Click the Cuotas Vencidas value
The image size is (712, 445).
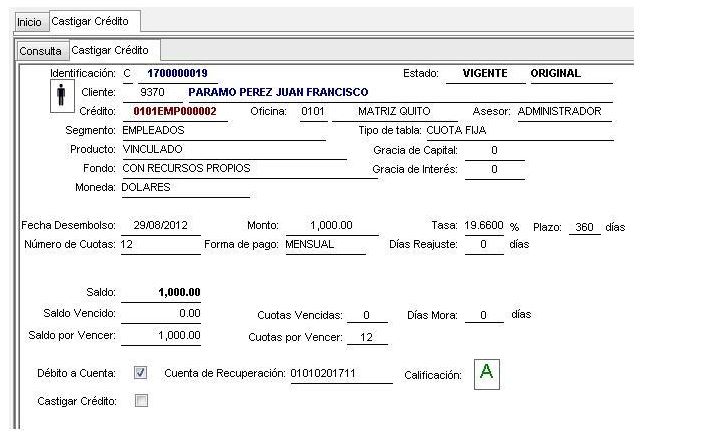[x=367, y=315]
